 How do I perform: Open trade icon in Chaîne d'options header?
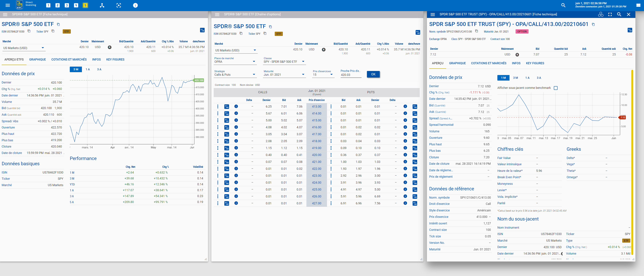(x=418, y=32)
